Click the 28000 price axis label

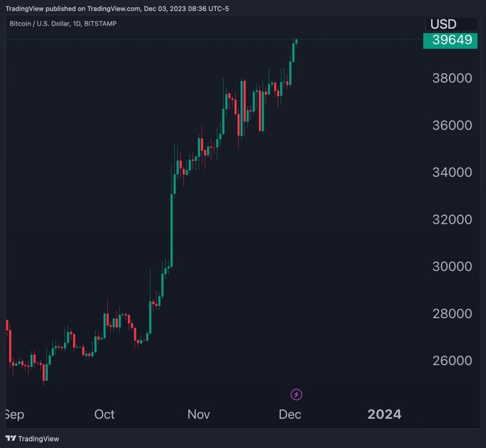(x=452, y=314)
